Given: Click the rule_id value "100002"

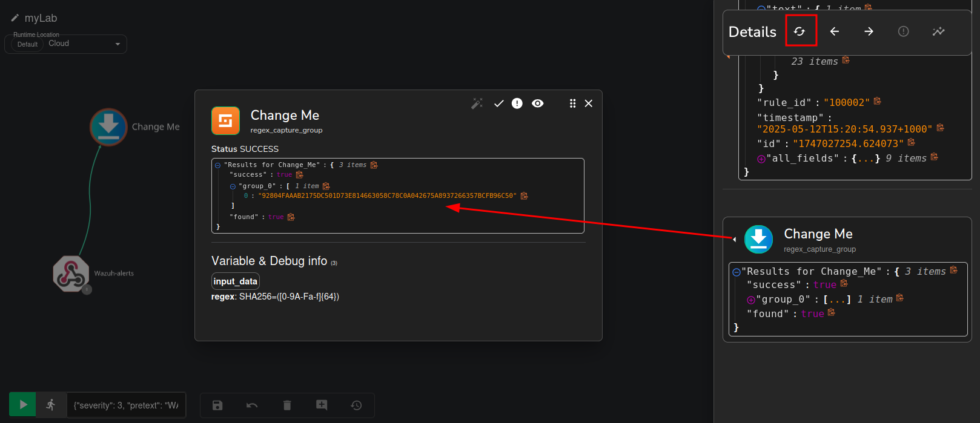Looking at the screenshot, I should [847, 103].
